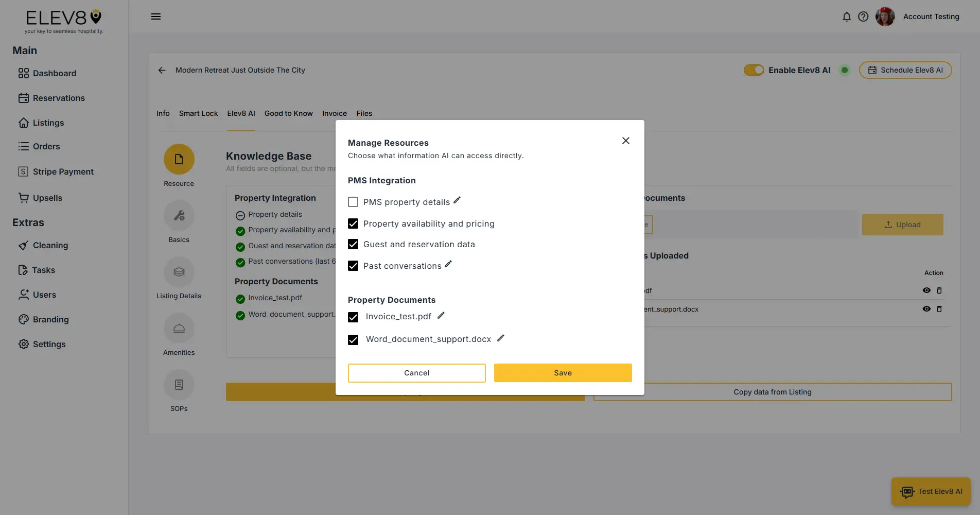Switch to the Smart Lock tab
This screenshot has height=515, width=980.
198,113
